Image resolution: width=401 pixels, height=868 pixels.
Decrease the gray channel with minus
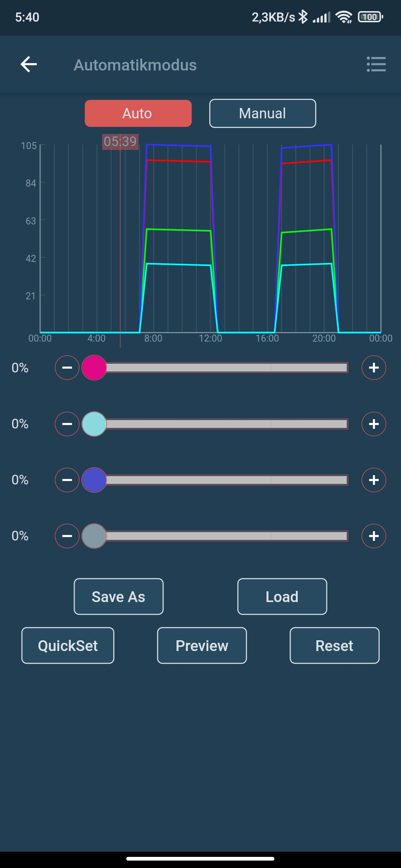tap(67, 536)
